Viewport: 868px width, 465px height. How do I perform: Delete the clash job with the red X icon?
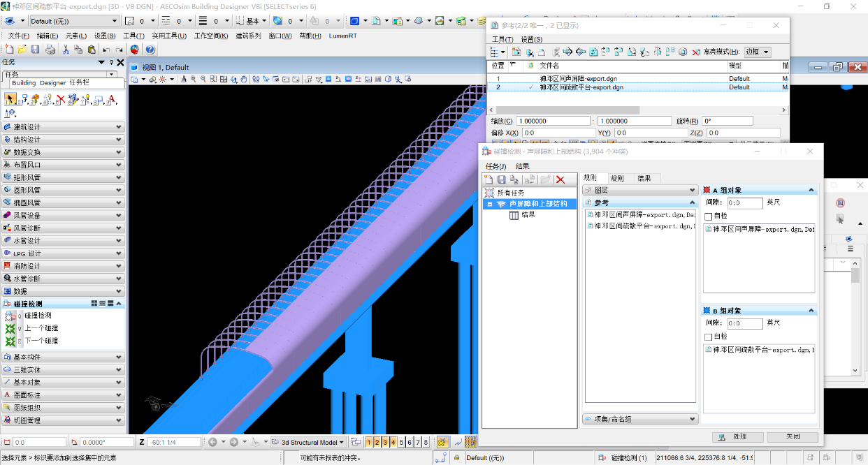560,179
